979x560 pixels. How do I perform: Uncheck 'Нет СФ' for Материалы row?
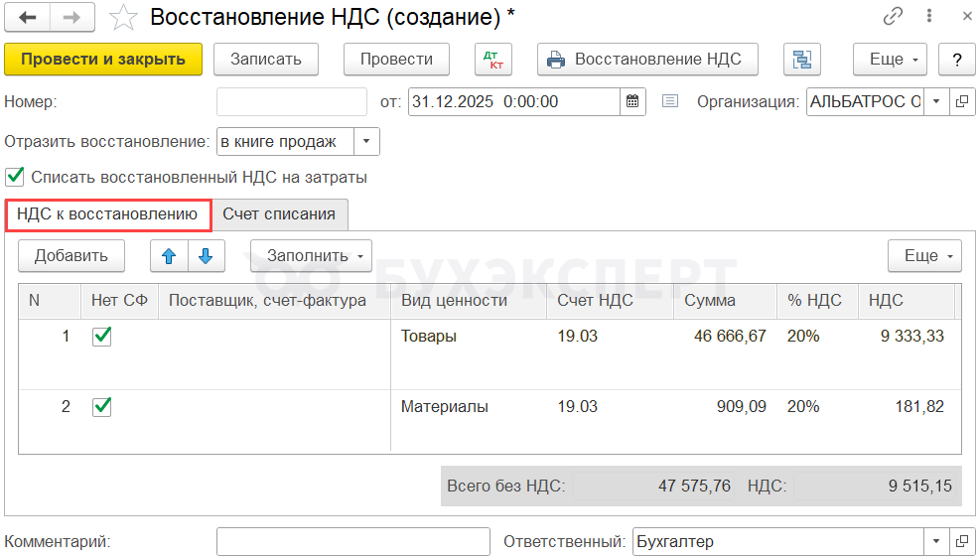(x=101, y=406)
